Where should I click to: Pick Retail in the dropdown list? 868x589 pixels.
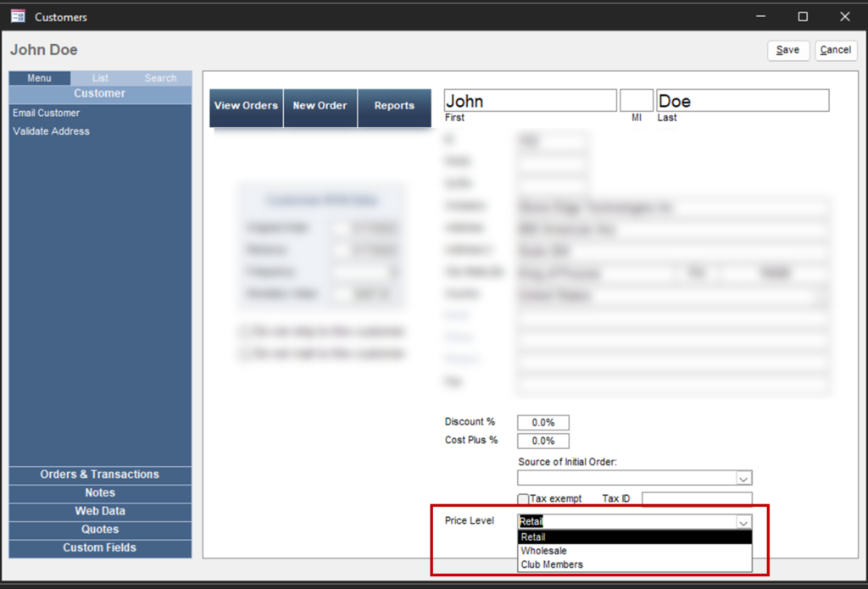(x=533, y=537)
